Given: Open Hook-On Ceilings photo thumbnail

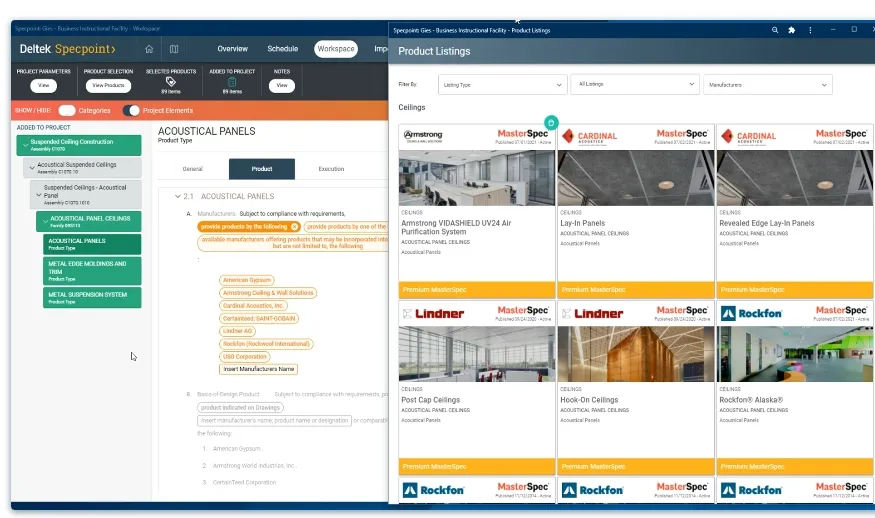Looking at the screenshot, I should tap(636, 354).
